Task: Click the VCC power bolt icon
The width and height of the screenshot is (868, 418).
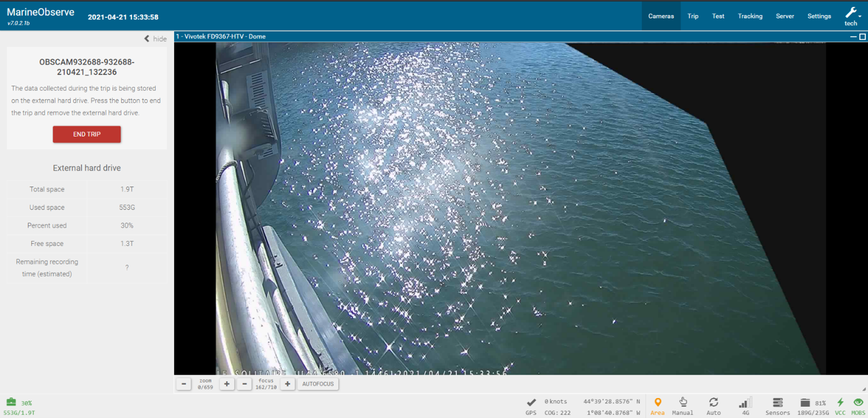Action: pyautogui.click(x=840, y=402)
